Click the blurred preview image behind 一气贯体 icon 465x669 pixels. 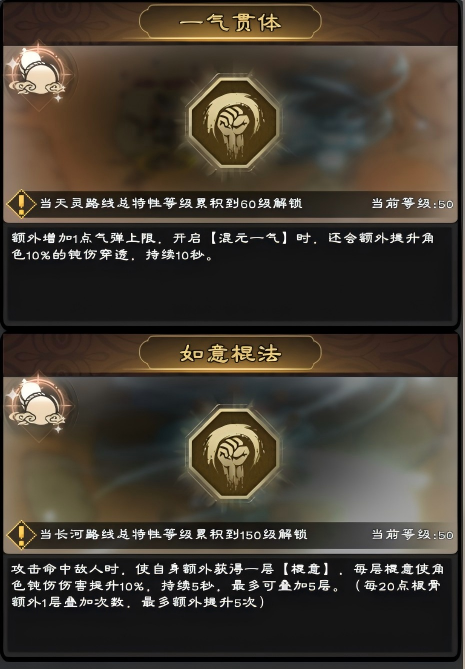(230, 120)
